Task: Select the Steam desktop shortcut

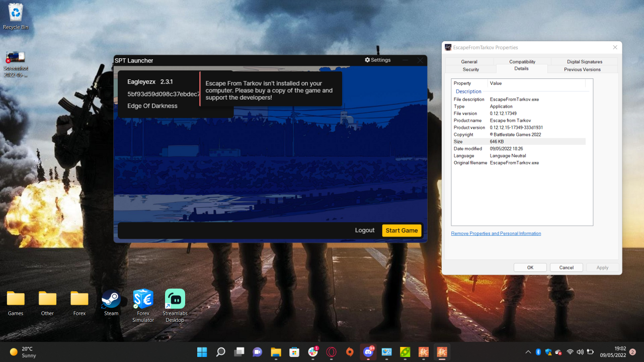Action: click(x=111, y=303)
